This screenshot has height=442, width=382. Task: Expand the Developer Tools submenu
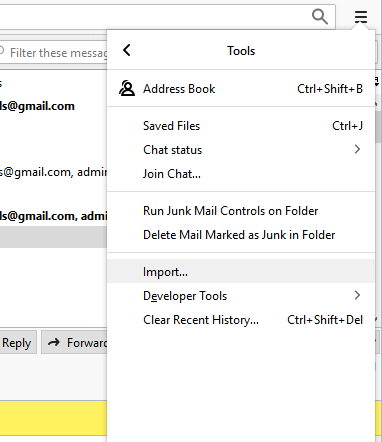click(241, 296)
